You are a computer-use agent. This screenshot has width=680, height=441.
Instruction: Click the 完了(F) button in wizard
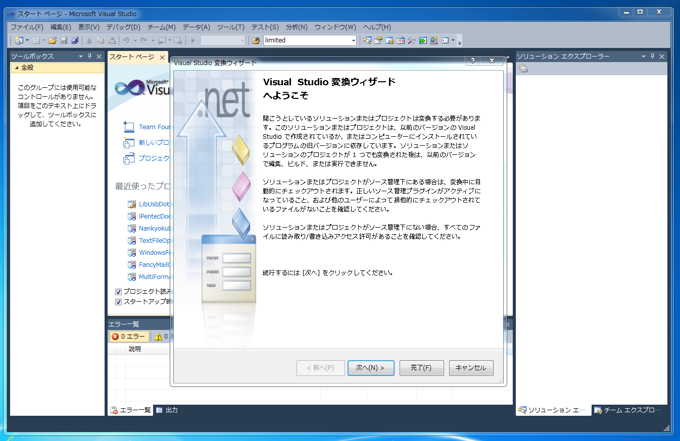(x=421, y=368)
